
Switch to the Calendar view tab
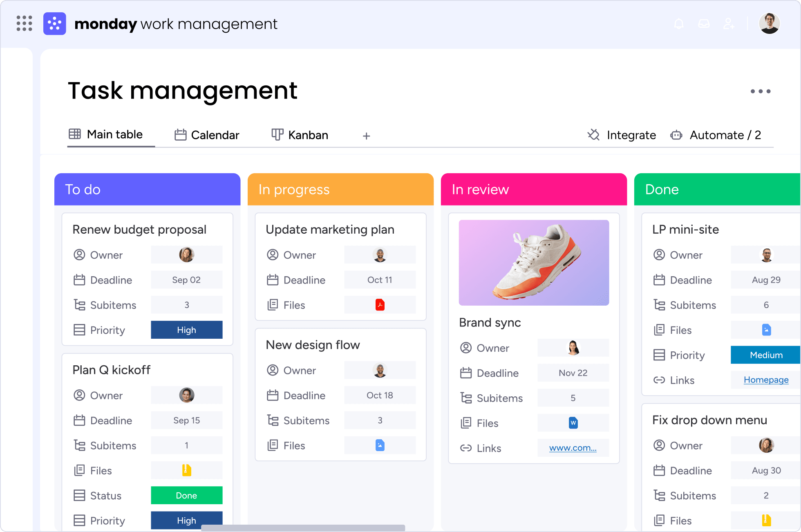click(207, 135)
